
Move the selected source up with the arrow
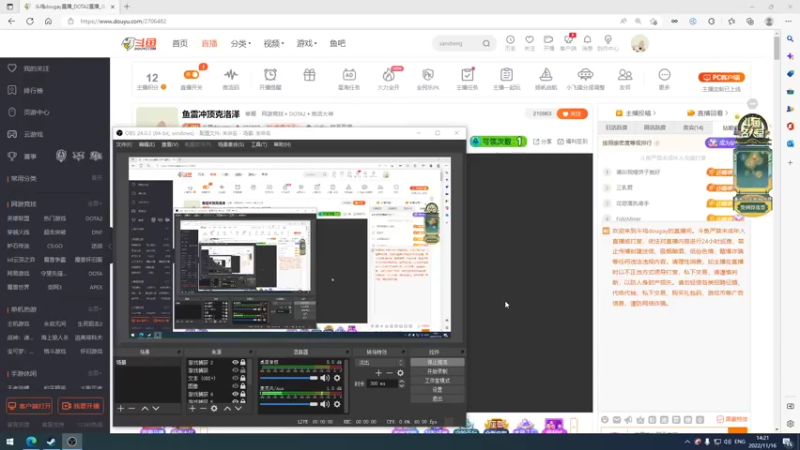[x=227, y=408]
